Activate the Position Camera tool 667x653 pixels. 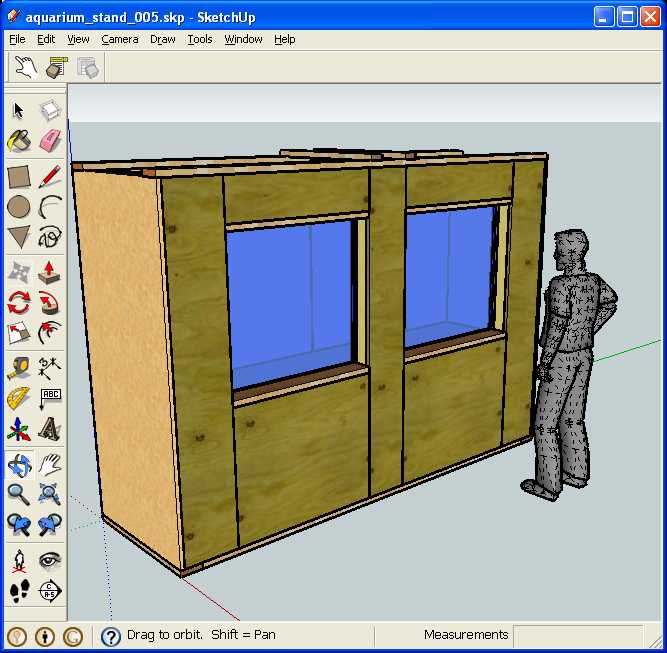[19, 560]
